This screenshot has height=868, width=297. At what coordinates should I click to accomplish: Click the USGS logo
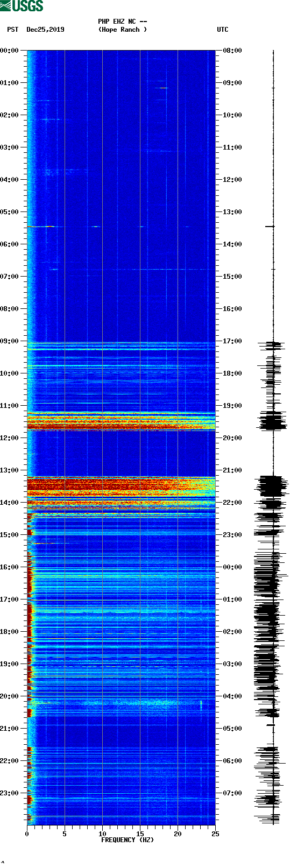[x=22, y=6]
